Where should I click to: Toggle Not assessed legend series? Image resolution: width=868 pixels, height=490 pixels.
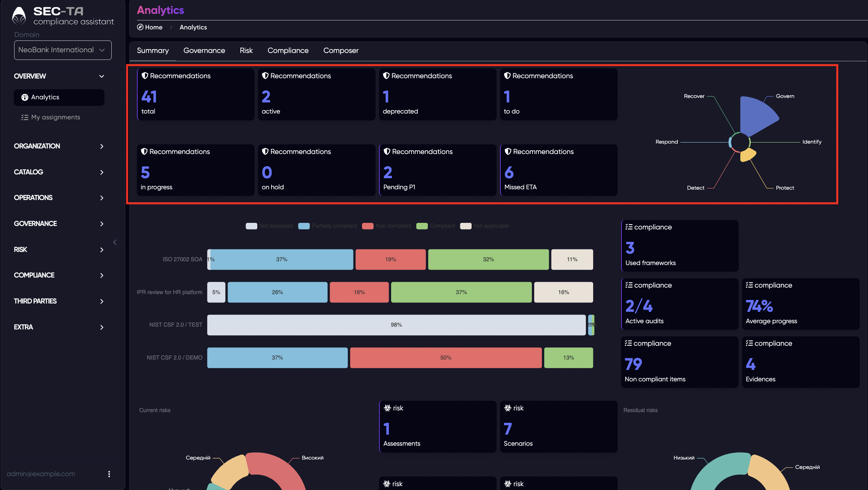click(269, 226)
